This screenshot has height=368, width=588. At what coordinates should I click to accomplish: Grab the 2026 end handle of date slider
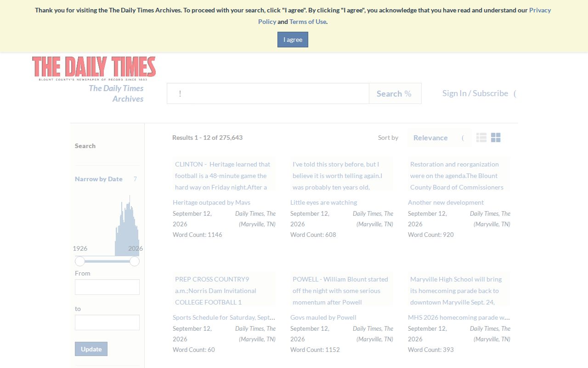135,261
